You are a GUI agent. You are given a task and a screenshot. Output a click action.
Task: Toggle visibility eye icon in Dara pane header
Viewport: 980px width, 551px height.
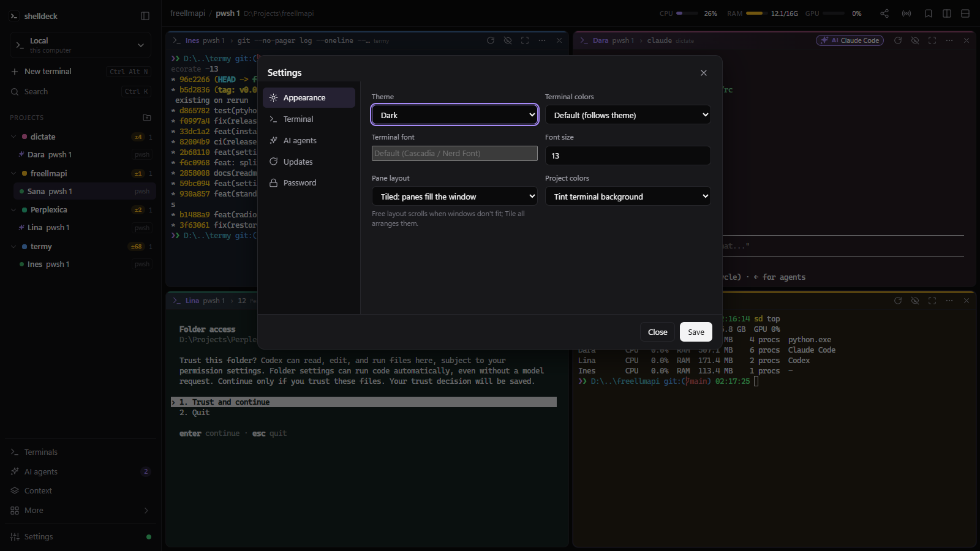click(915, 40)
